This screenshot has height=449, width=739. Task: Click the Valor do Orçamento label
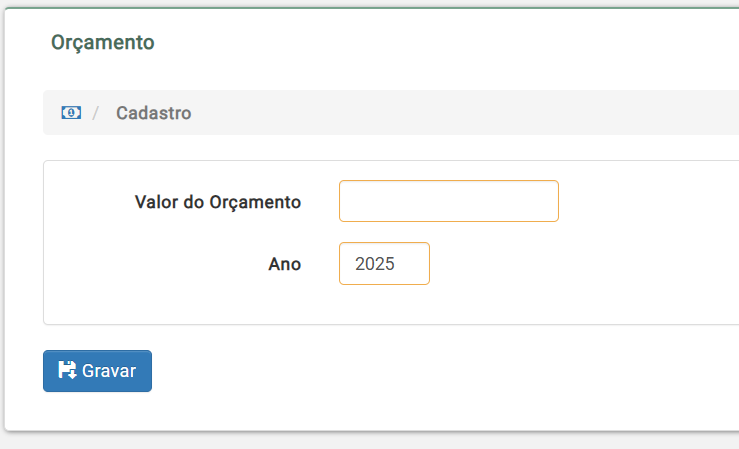coord(218,202)
